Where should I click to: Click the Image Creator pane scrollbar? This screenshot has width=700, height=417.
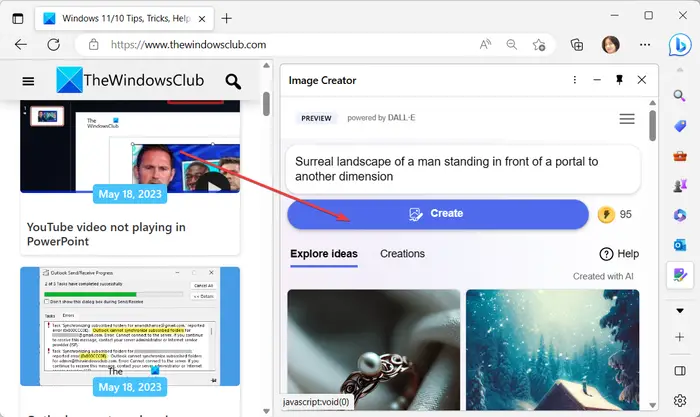(x=652, y=125)
